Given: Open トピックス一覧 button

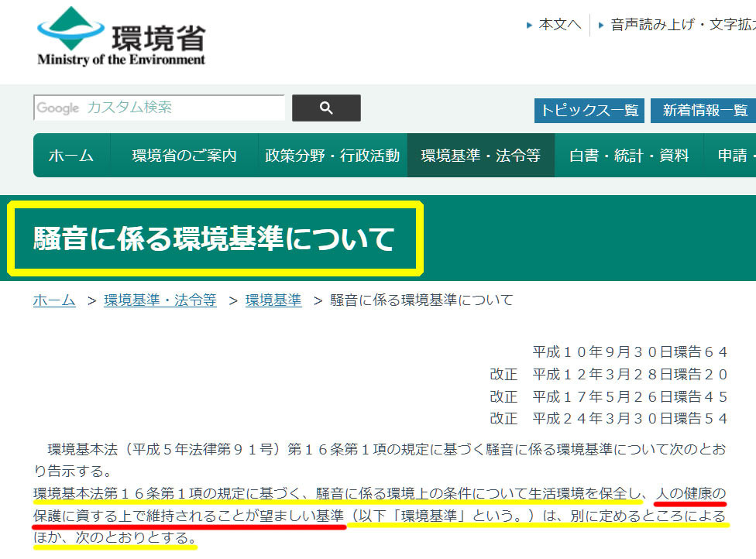Looking at the screenshot, I should [589, 111].
